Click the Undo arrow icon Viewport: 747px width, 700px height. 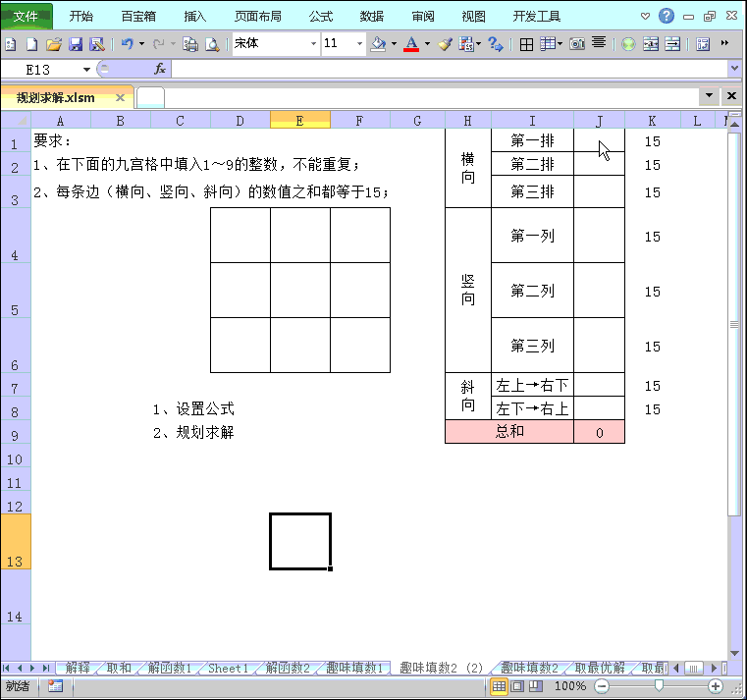(x=128, y=44)
